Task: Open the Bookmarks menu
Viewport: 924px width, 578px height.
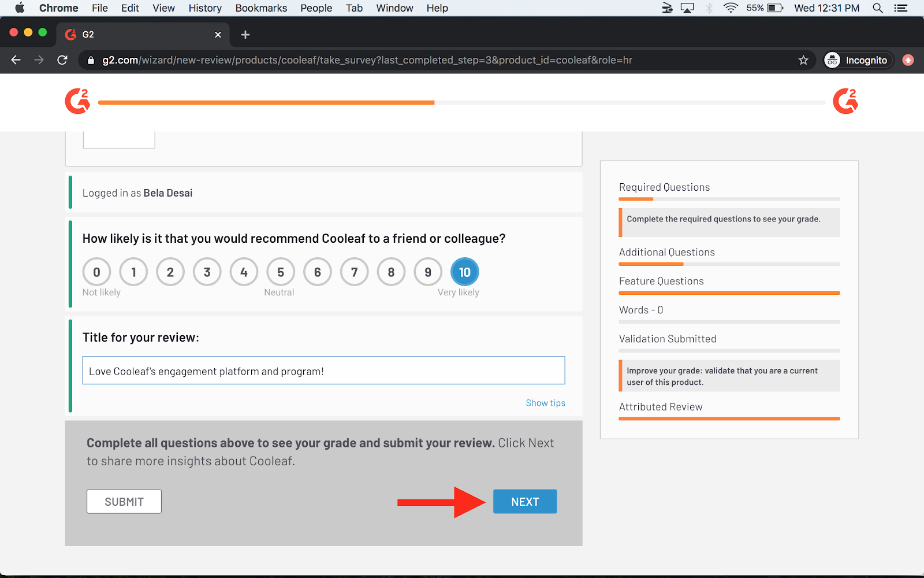Action: click(x=261, y=8)
